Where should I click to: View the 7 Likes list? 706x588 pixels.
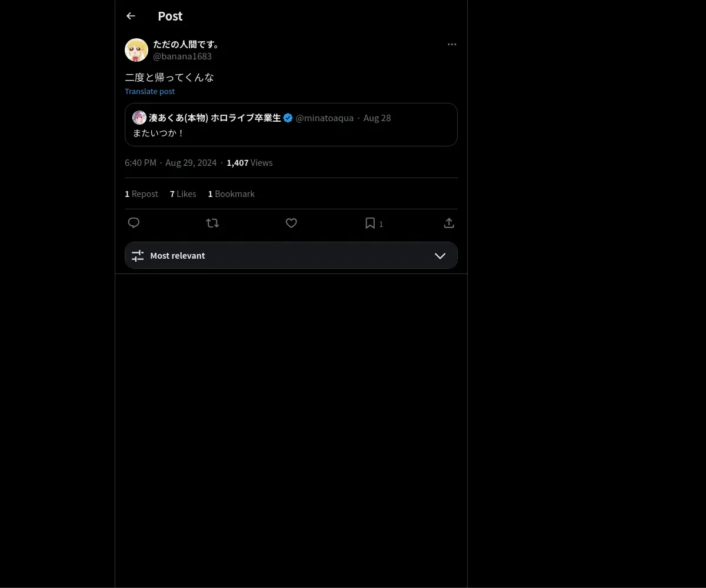coord(183,194)
